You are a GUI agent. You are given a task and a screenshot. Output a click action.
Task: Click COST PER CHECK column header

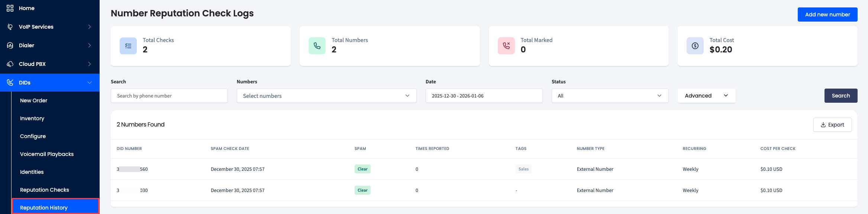point(778,148)
